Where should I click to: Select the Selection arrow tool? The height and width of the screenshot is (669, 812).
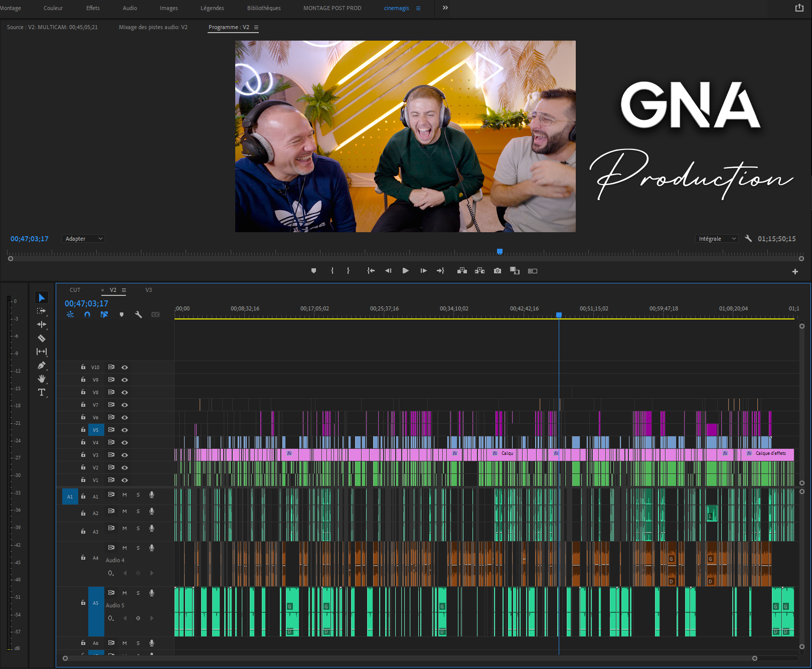pos(42,298)
